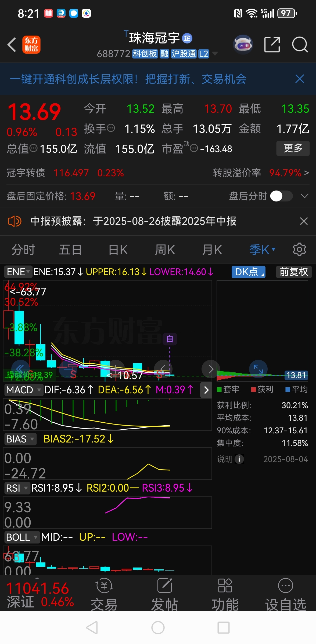Tap the 提醒价 alert label
Viewport: 316px width, 644px height.
(30, 375)
